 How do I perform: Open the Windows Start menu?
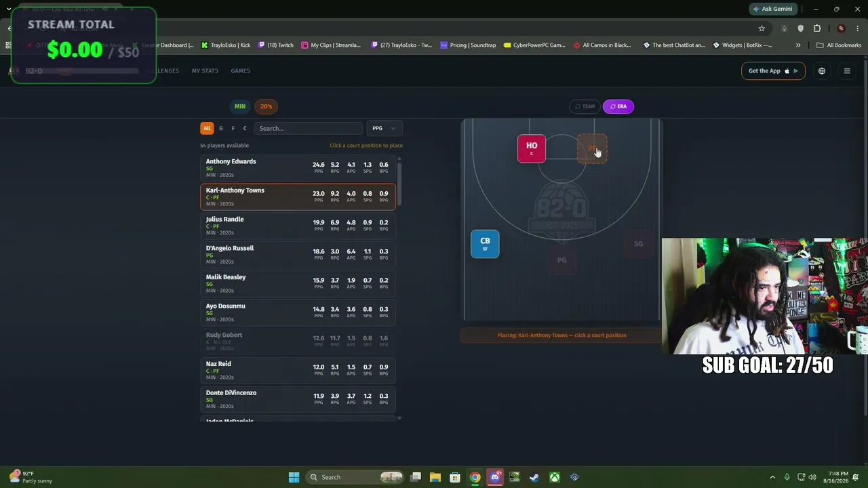[294, 477]
